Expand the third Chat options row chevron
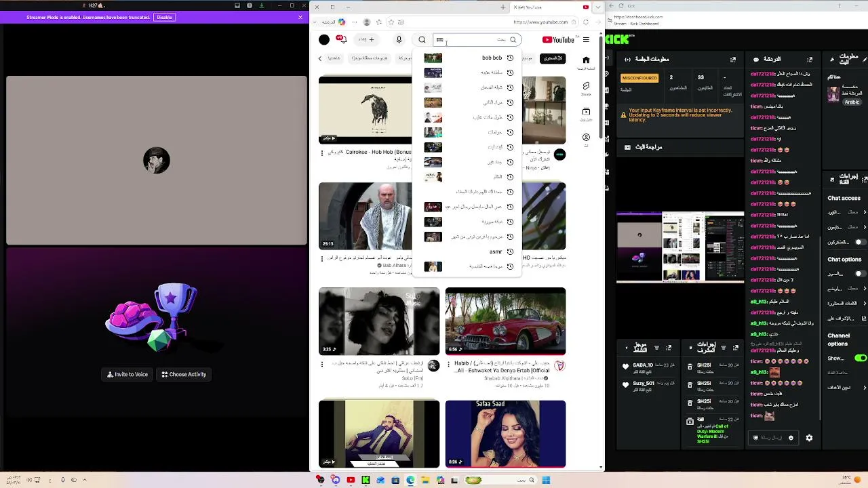 (864, 304)
